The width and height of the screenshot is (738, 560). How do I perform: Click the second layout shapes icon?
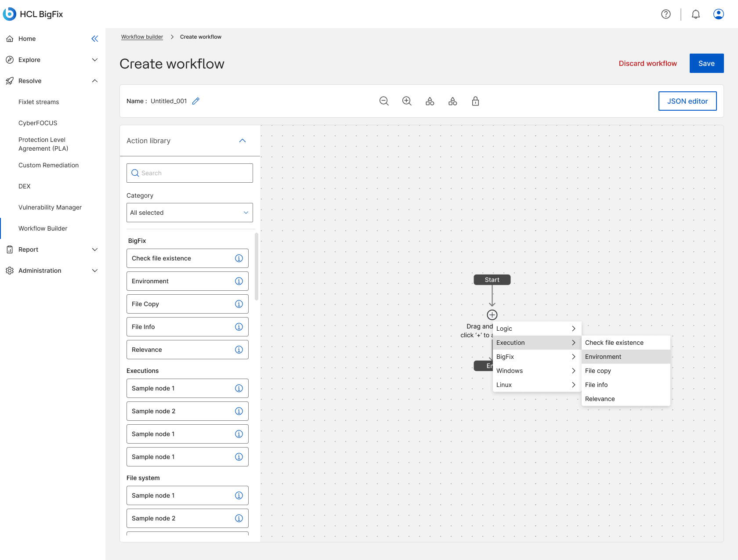tap(452, 101)
